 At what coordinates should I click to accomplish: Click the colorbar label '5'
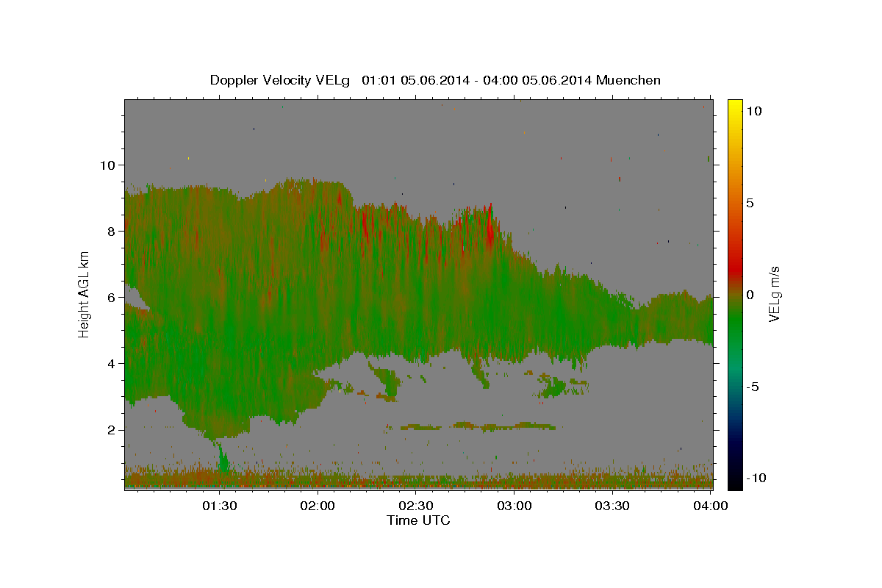(x=750, y=203)
